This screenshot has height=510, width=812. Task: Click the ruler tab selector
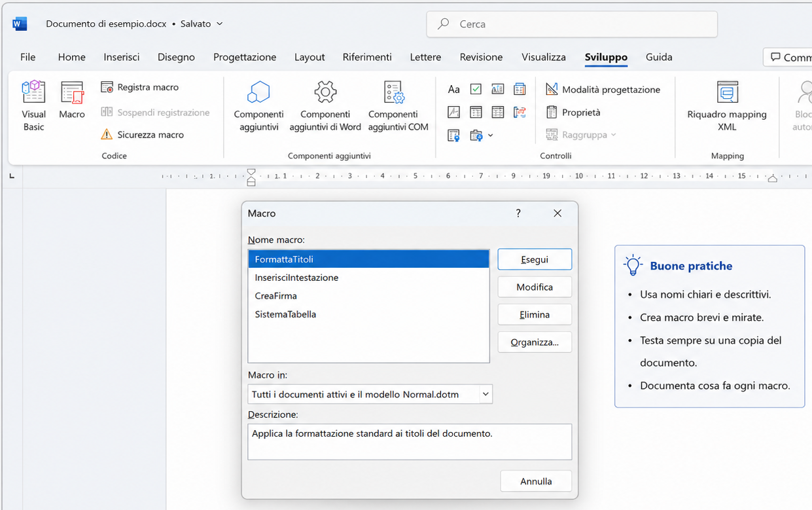pos(12,176)
